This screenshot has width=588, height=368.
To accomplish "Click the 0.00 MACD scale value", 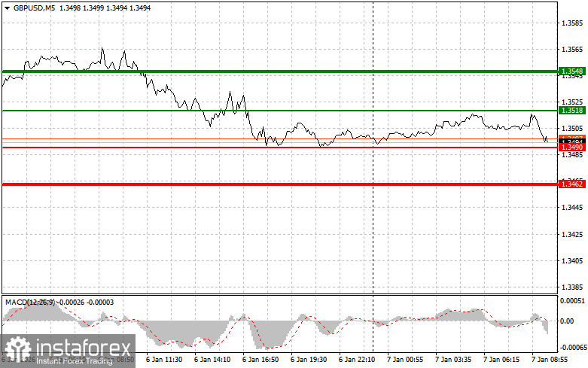I will pos(567,321).
